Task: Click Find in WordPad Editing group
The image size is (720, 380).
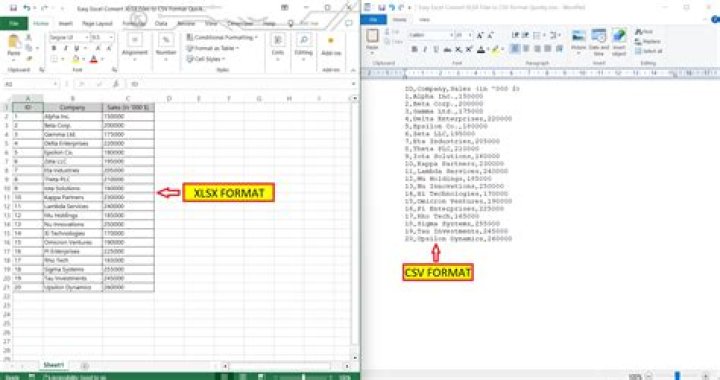Action: (644, 32)
